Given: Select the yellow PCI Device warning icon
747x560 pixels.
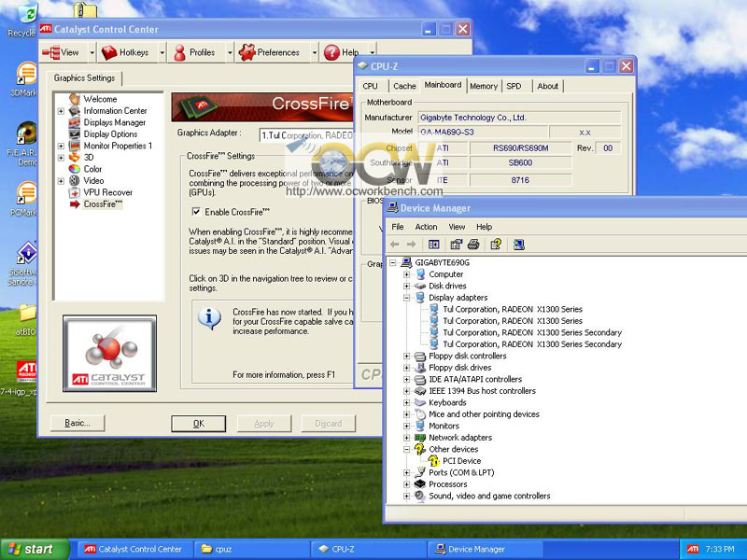Looking at the screenshot, I should point(433,460).
